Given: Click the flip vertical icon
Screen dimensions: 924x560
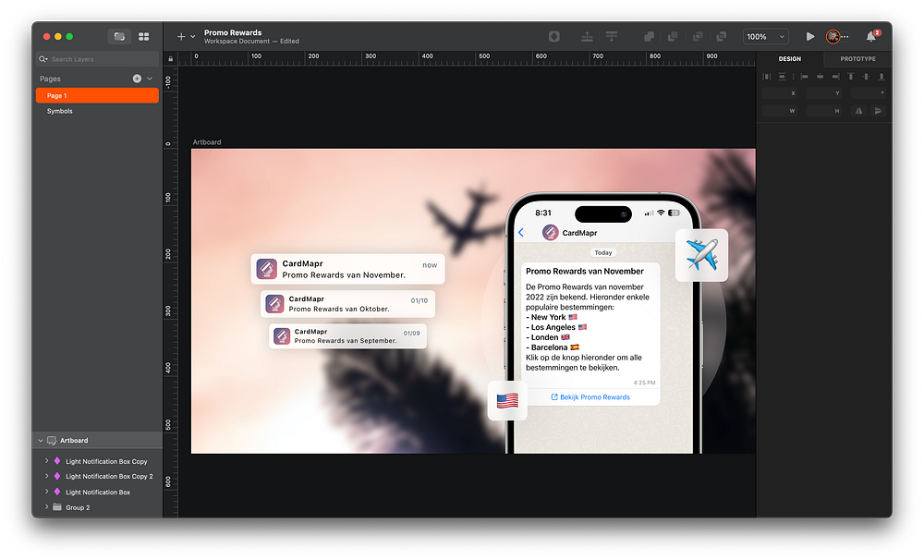Looking at the screenshot, I should (878, 111).
